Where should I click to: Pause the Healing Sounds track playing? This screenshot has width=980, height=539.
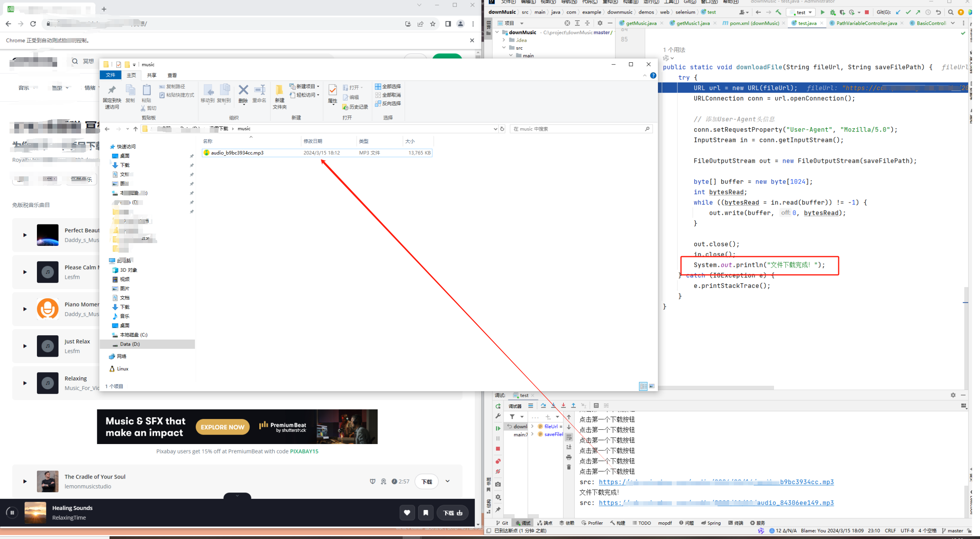(12, 512)
